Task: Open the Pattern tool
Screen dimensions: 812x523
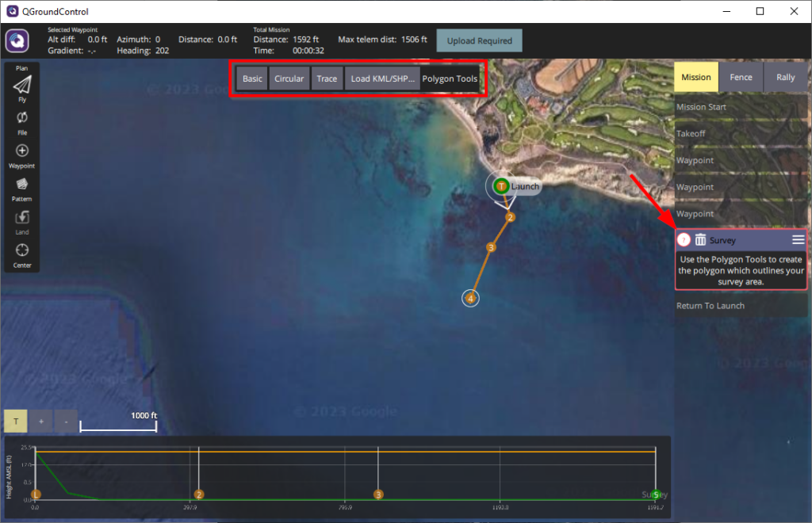Action: coord(22,184)
